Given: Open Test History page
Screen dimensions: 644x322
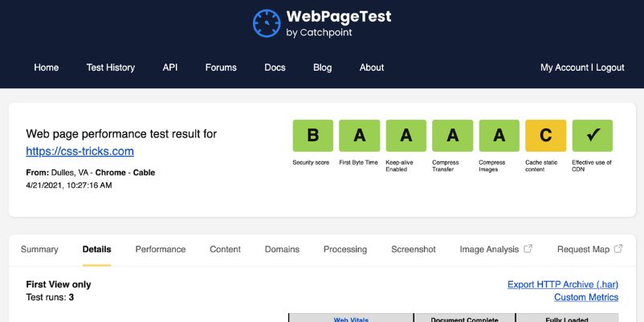Looking at the screenshot, I should [x=111, y=67].
